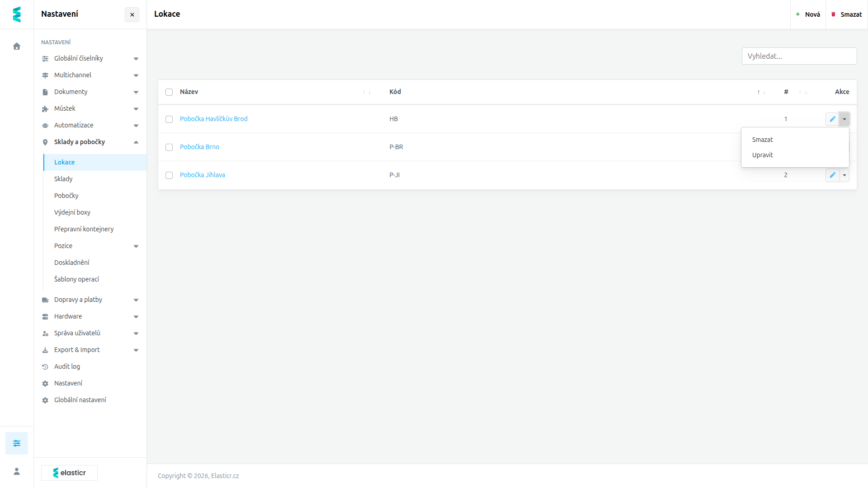Click the Nastavení gear icon in menu
Viewport: 868px width, 488px height.
tap(45, 384)
